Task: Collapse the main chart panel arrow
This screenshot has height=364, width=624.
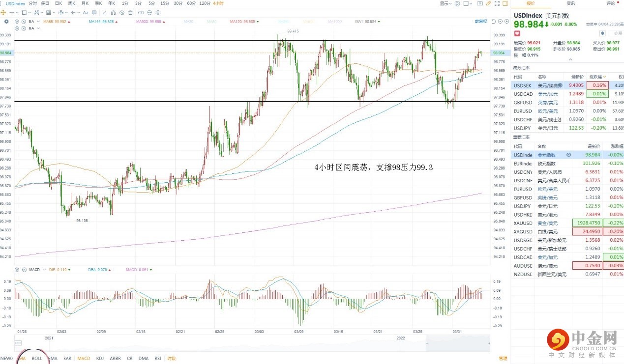Action: click(6, 22)
